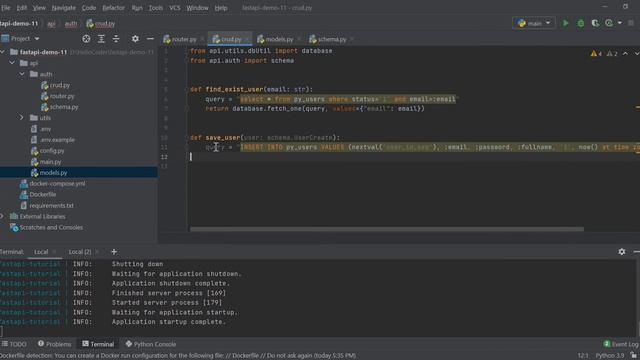Select the Local (2) terminal tab

coord(80,252)
